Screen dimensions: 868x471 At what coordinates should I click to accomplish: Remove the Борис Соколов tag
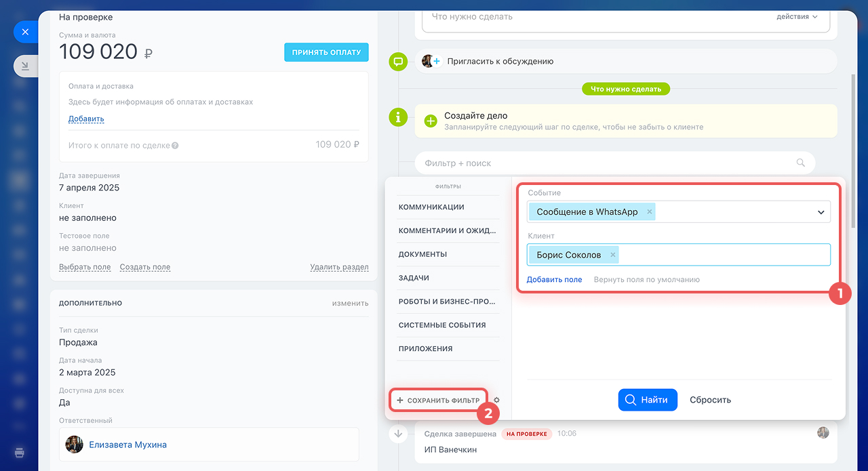pyautogui.click(x=613, y=255)
